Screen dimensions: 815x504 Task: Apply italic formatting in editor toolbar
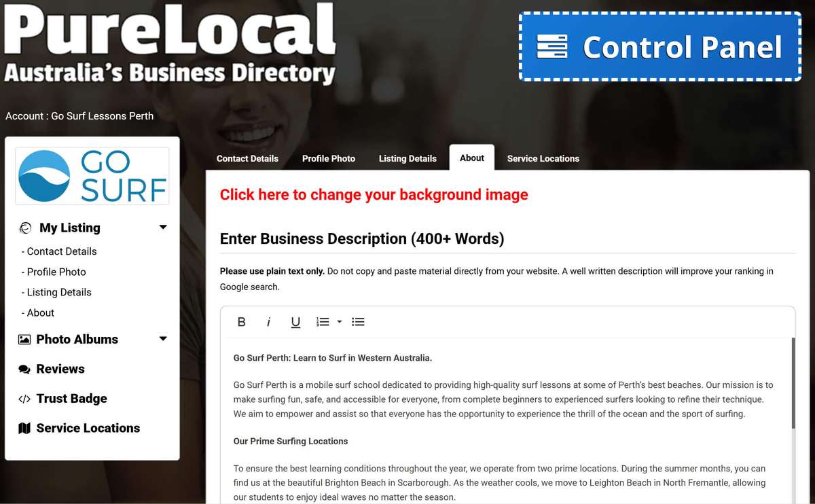tap(268, 322)
